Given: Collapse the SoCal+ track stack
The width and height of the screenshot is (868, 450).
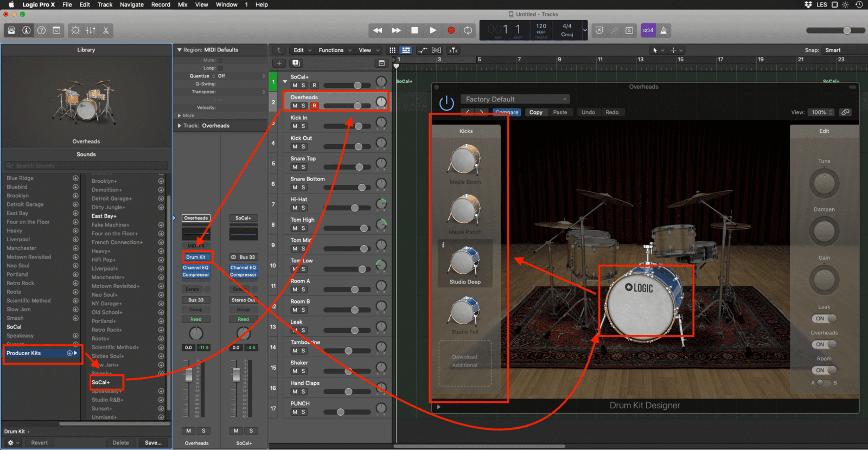Looking at the screenshot, I should point(285,81).
